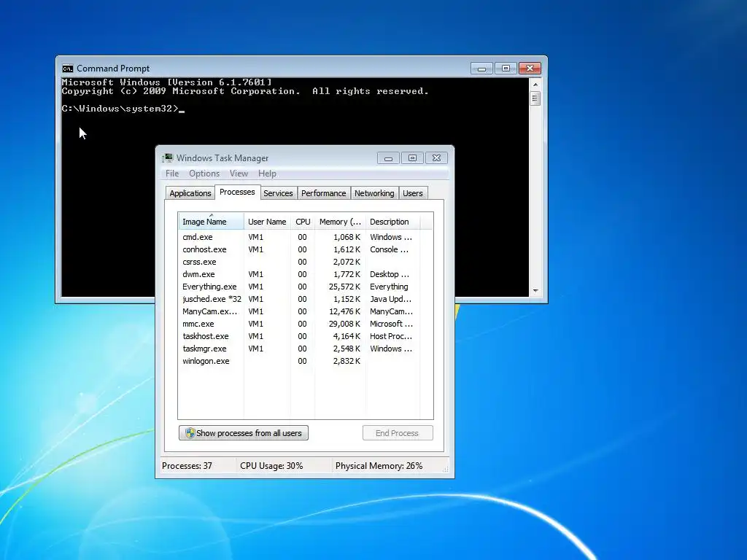Sort by Description column header
The image size is (747, 560).
click(x=392, y=222)
